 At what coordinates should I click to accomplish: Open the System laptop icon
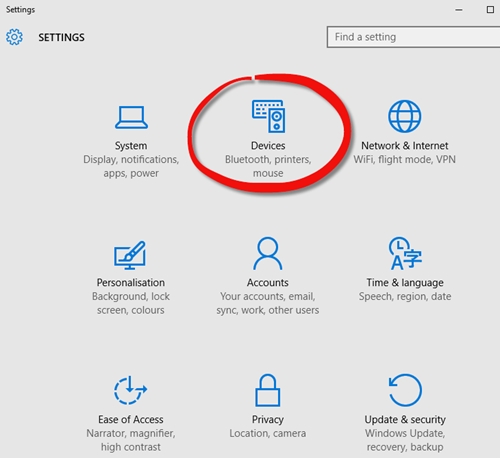tap(131, 117)
